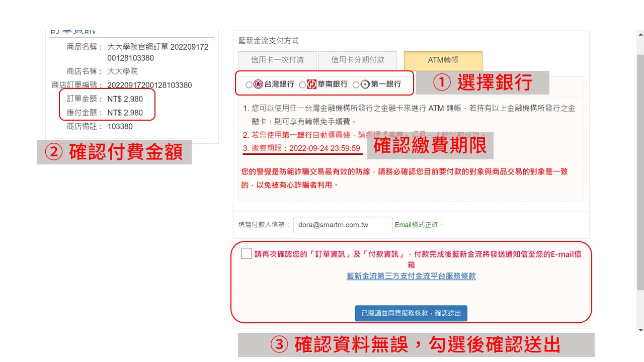Check the order confirmation agreement checkbox
Screen dimensions: 644x362
coord(246,253)
